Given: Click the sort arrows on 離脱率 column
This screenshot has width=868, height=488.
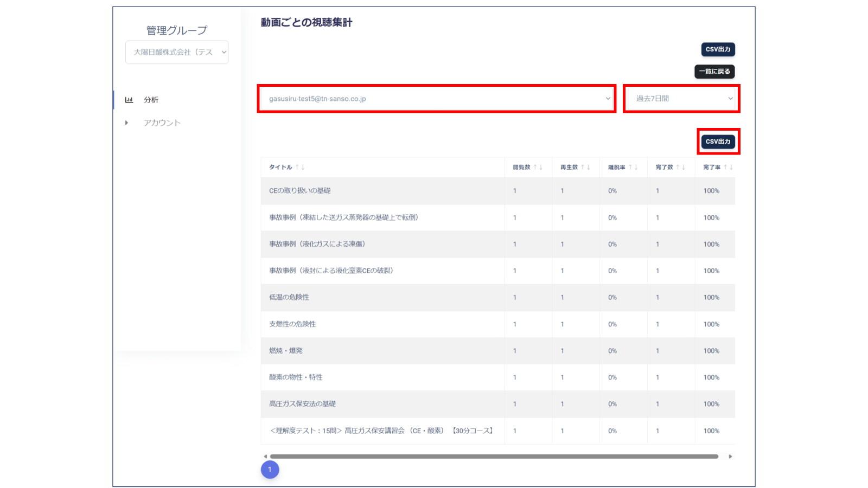Looking at the screenshot, I should 634,167.
